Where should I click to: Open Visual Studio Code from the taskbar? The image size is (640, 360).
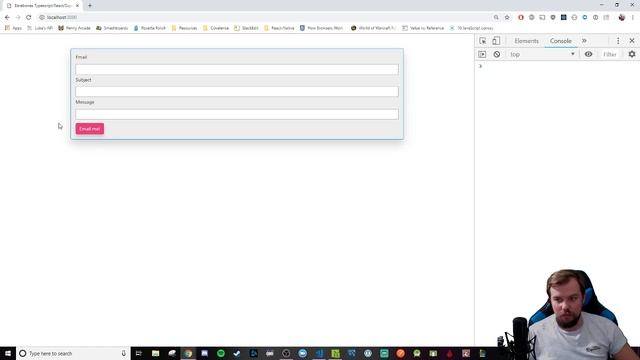tap(319, 353)
